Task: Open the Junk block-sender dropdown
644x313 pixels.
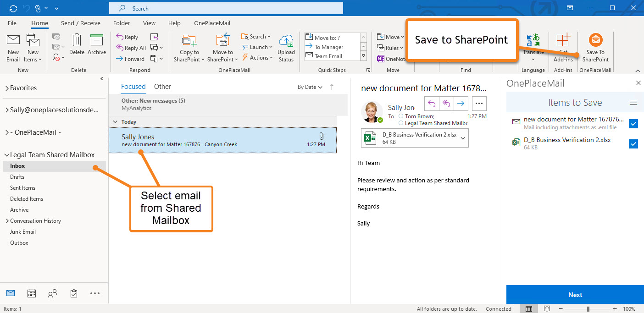Action: coord(58,58)
